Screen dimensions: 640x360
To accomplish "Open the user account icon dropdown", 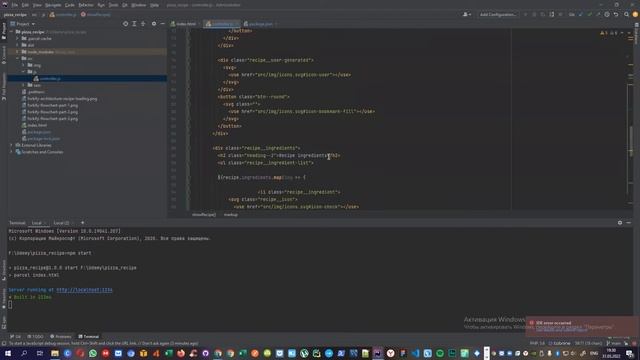I will (x=467, y=14).
